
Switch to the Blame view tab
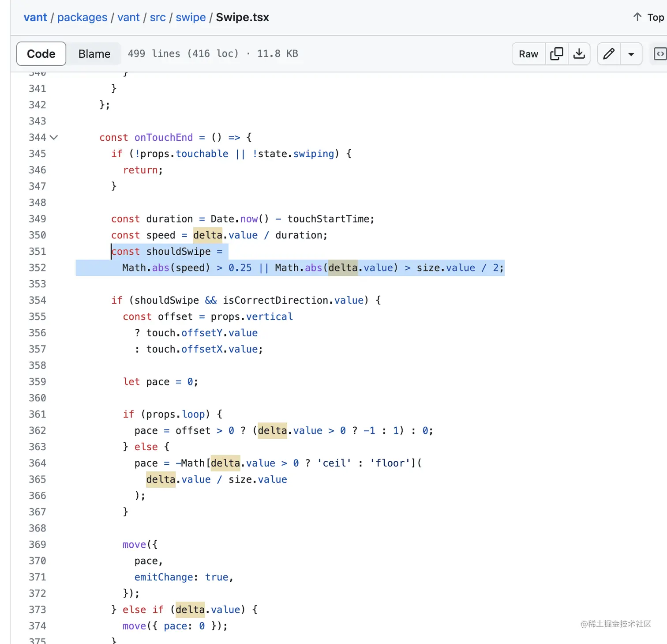pos(94,54)
